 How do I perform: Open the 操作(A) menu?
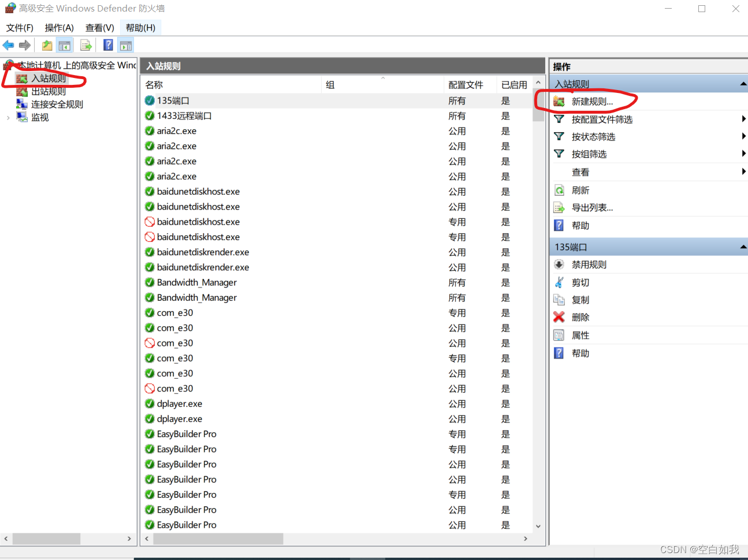[x=59, y=28]
